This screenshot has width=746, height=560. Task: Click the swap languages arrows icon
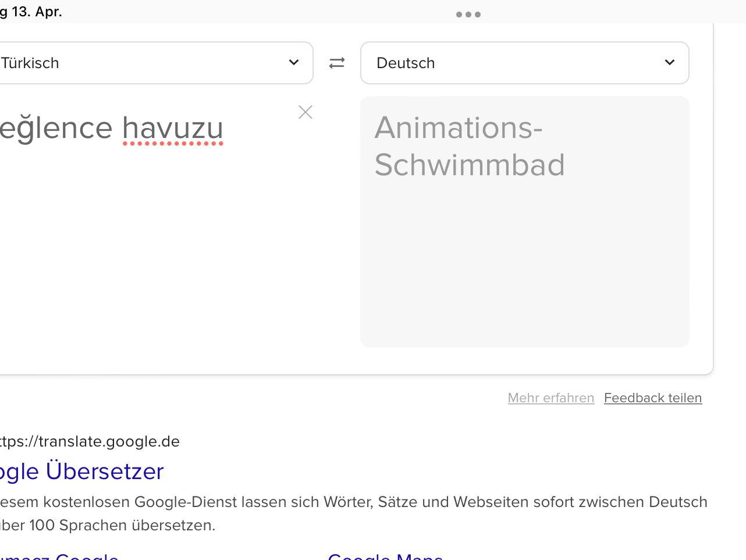(337, 63)
